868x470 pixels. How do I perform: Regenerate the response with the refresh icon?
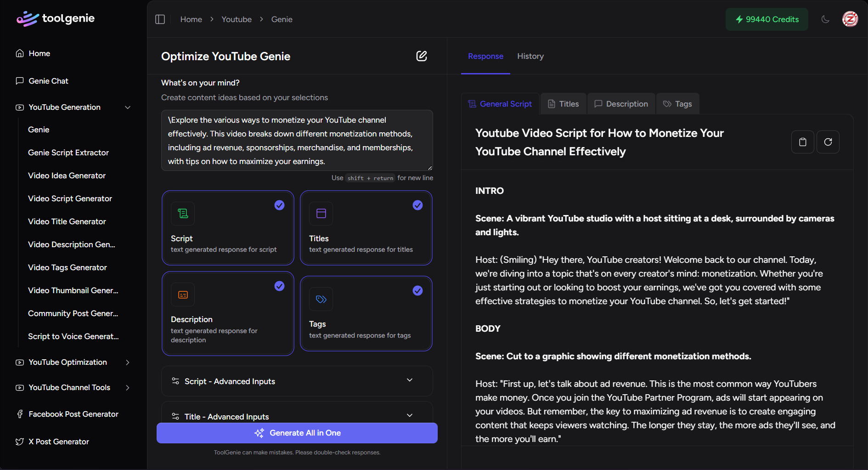click(828, 142)
